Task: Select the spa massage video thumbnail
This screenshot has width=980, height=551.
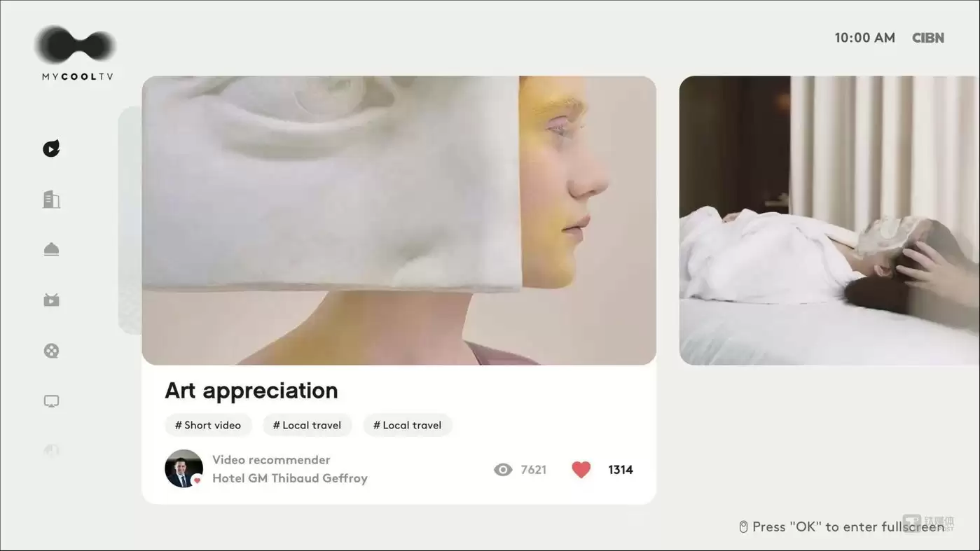Action: (829, 221)
